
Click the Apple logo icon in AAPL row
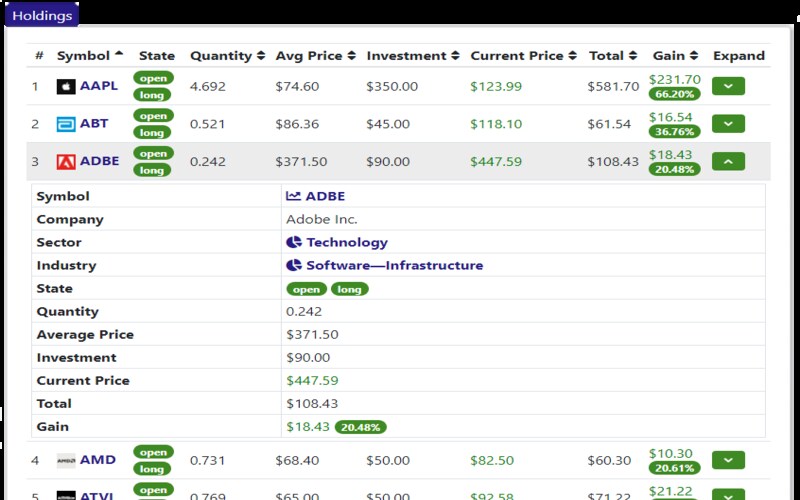point(66,86)
